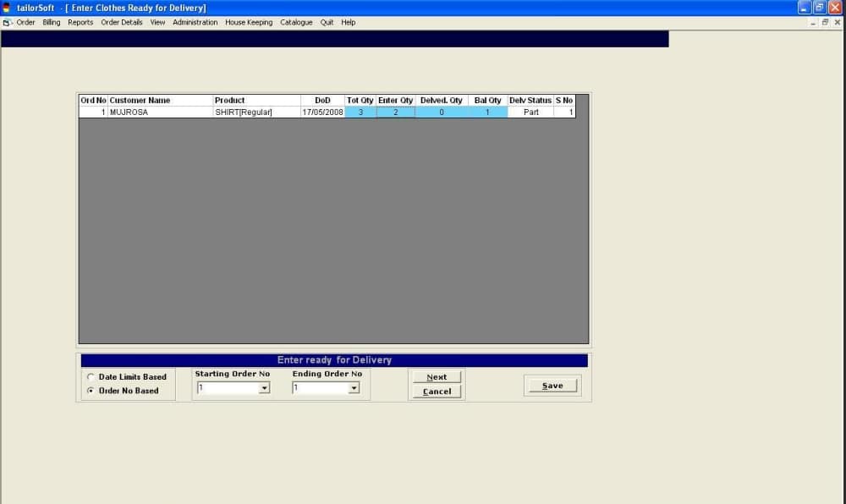The width and height of the screenshot is (846, 504).
Task: Open the Administration menu
Action: pos(195,23)
